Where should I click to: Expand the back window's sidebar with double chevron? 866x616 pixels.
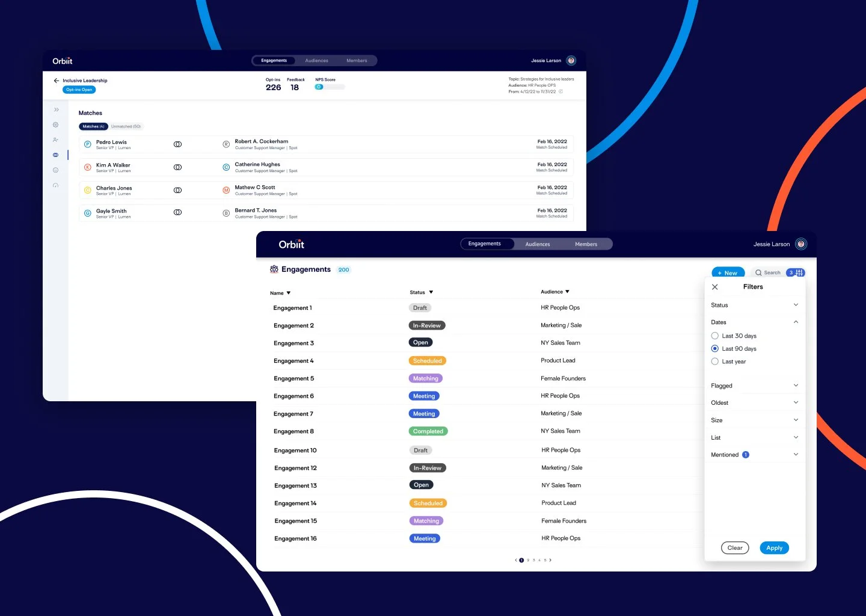[x=56, y=109]
